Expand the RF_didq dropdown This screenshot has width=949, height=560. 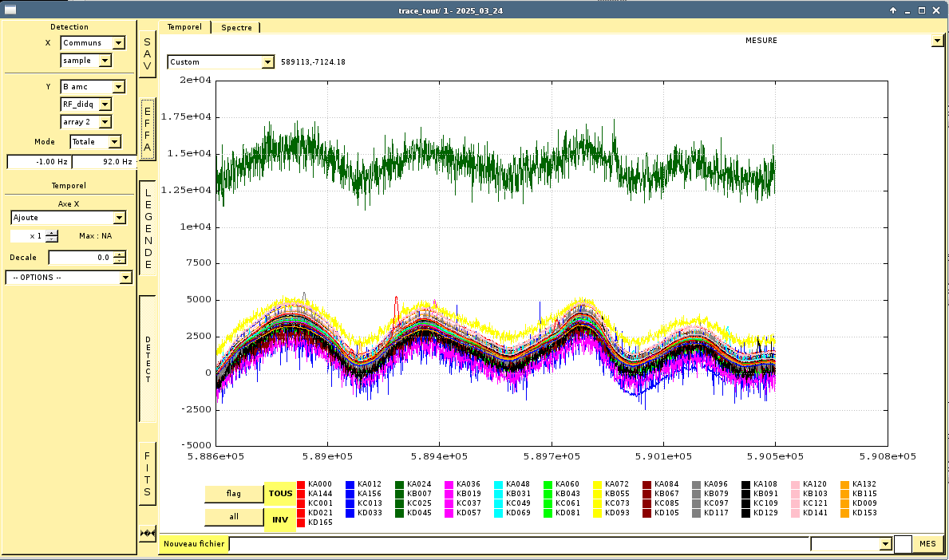[85, 104]
